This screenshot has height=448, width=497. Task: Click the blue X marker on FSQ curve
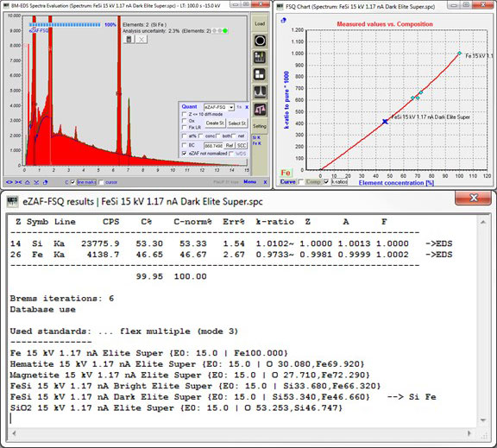pyautogui.click(x=385, y=122)
